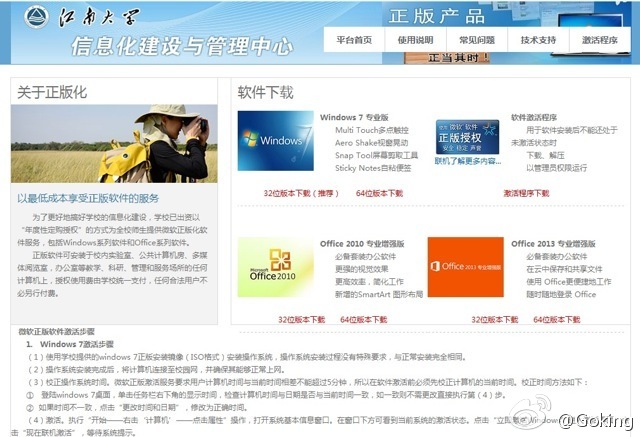The image size is (640, 437).
Task: Download Windows 7 32位版本 (推荐)
Action: [x=301, y=193]
